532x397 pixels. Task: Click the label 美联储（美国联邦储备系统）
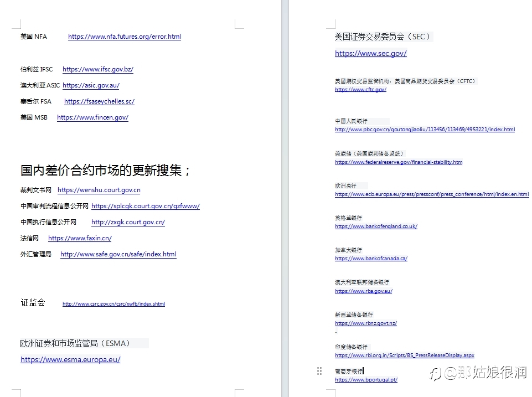click(x=369, y=154)
